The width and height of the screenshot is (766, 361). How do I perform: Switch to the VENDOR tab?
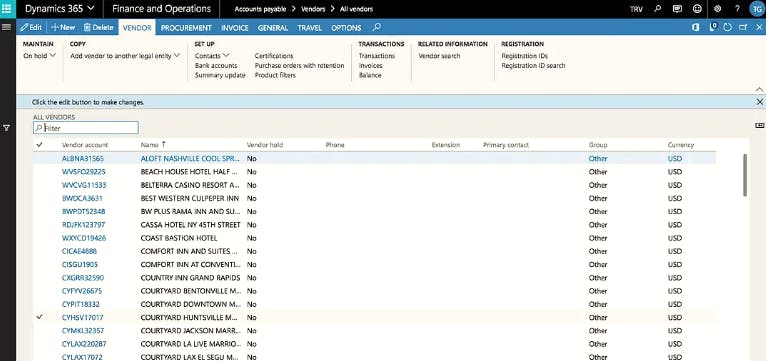137,28
